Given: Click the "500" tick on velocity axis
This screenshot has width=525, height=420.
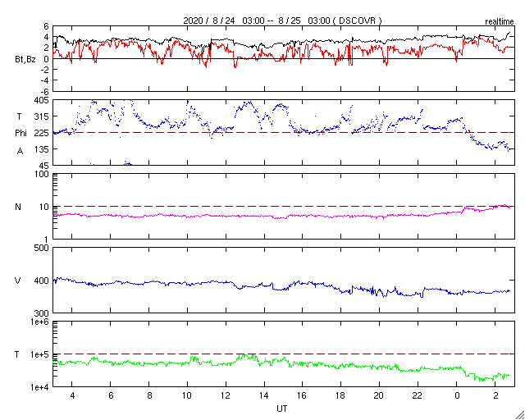Looking at the screenshot, I should pos(39,248).
